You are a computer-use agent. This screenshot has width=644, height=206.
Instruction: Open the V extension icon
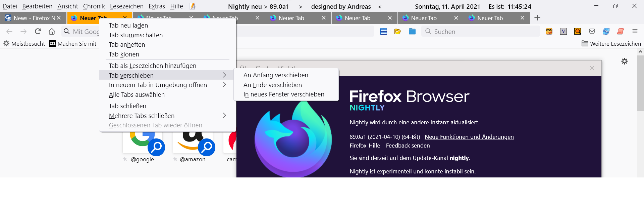coord(563,31)
